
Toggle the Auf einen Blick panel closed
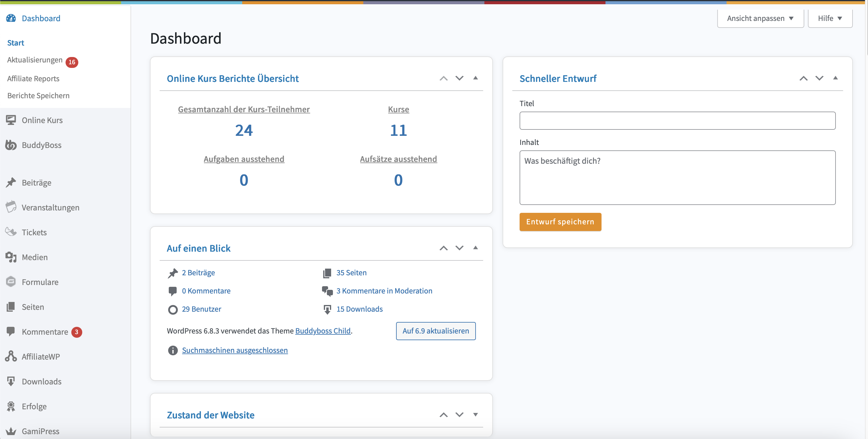tap(476, 248)
